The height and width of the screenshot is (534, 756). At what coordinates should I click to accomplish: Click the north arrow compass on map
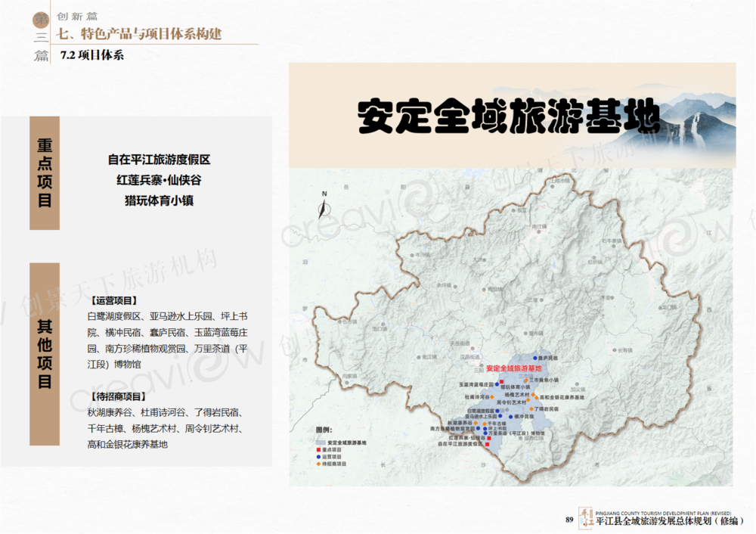[323, 205]
